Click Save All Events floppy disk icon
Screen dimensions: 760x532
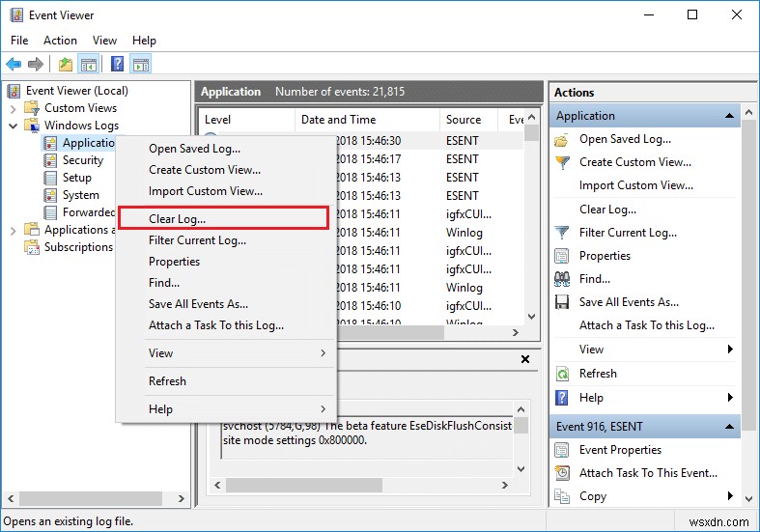562,302
